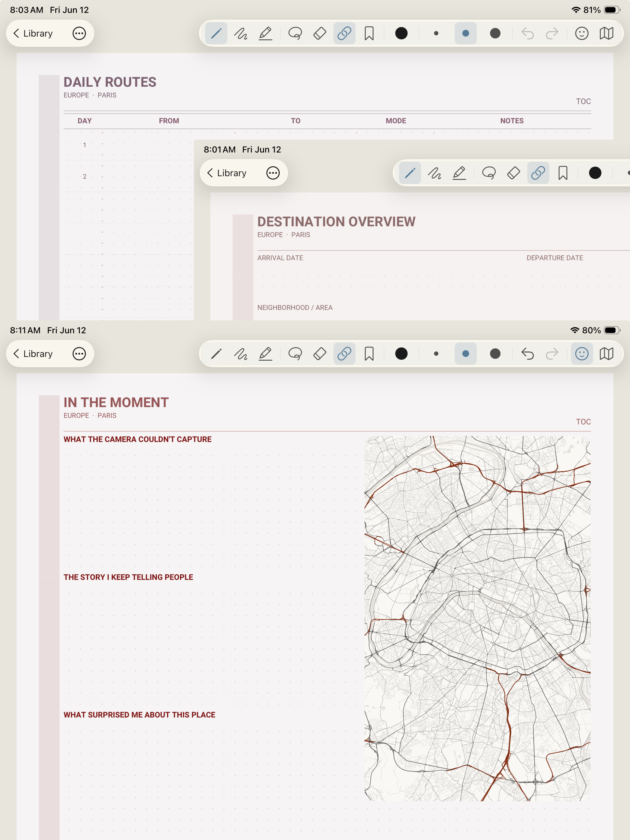The height and width of the screenshot is (840, 630).
Task: Select the scribble tool in Daily Routes toolbar
Action: click(241, 34)
